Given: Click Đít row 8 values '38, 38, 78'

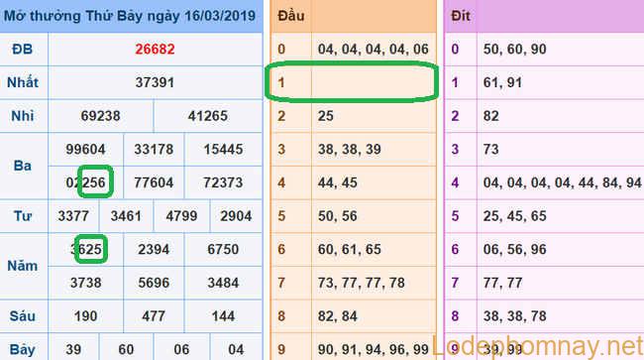Looking at the screenshot, I should click(514, 316).
